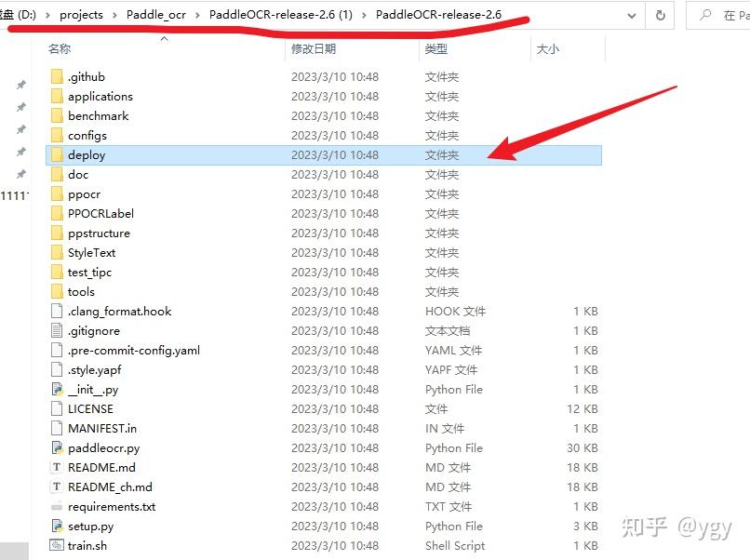
Task: Select the folder name test_tipc
Action: coord(89,273)
